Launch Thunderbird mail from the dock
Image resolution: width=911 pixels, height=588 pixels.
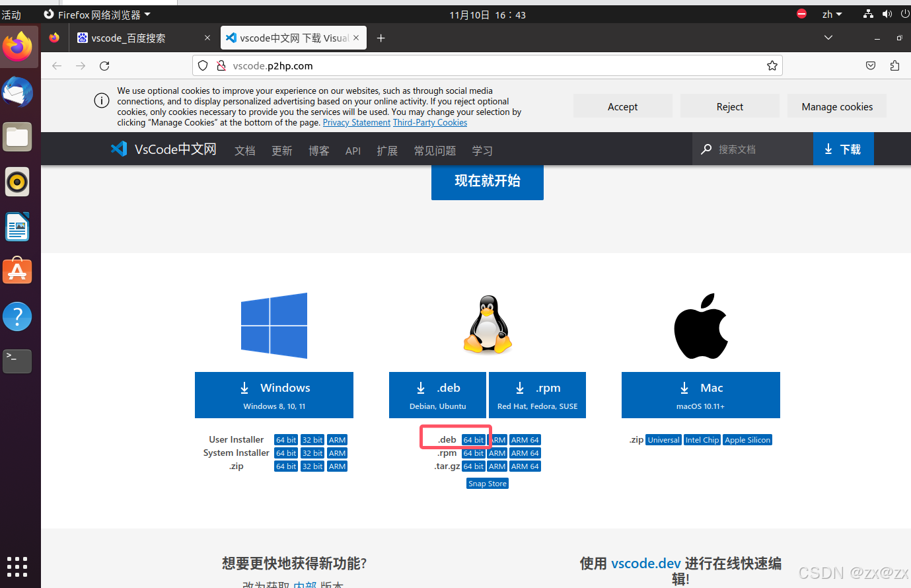click(x=18, y=92)
